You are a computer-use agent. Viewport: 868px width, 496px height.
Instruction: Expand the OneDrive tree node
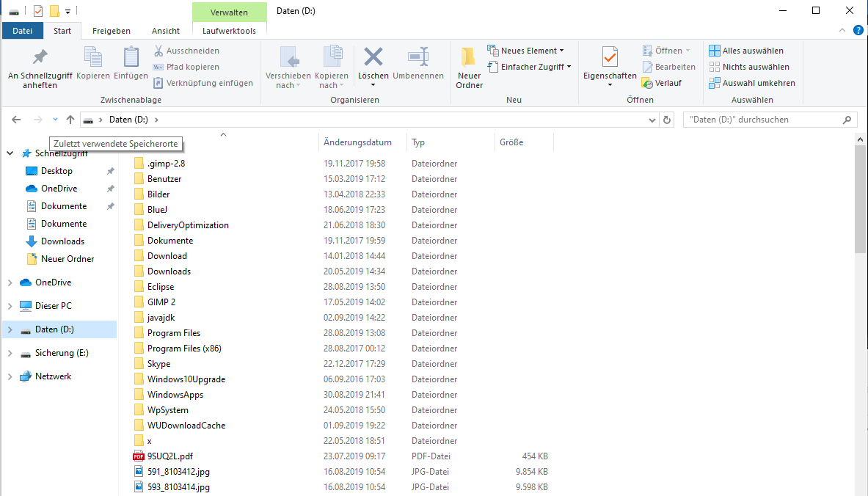10,282
